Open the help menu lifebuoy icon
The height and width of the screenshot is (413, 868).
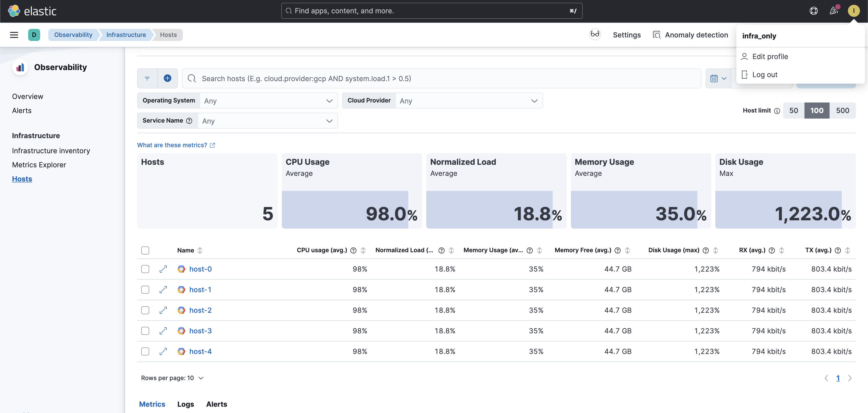813,11
